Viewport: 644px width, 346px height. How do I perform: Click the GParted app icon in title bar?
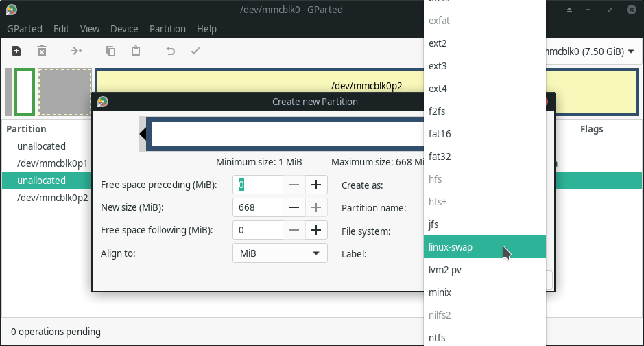pos(12,10)
